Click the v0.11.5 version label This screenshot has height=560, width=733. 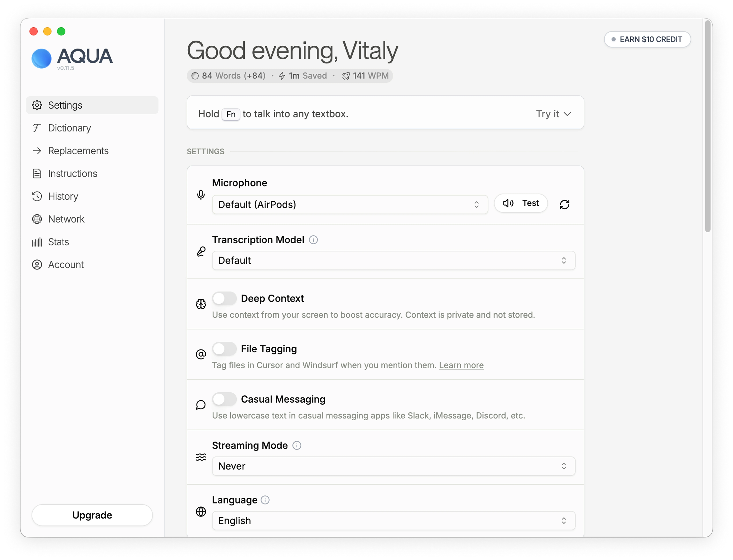click(66, 68)
